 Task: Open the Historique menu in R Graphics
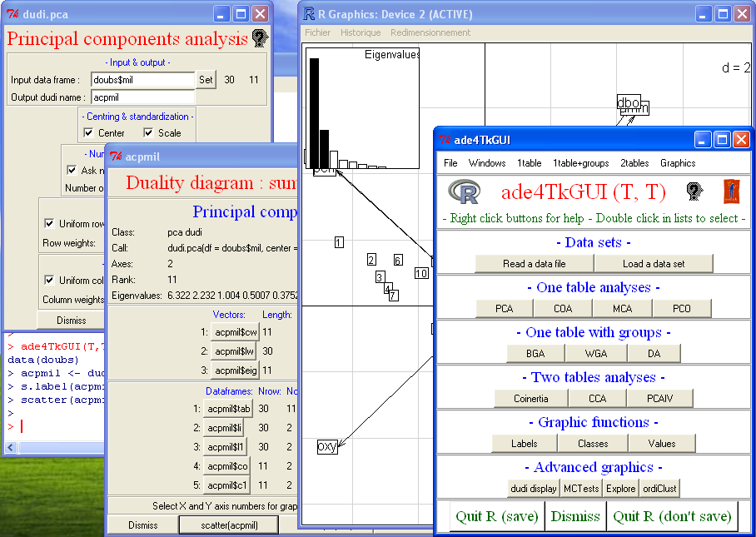(x=361, y=32)
